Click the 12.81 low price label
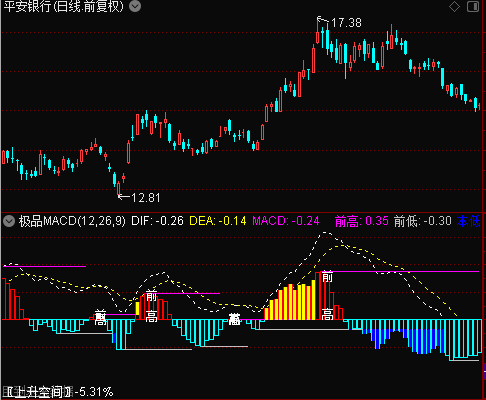The width and height of the screenshot is (486, 400). (x=146, y=198)
